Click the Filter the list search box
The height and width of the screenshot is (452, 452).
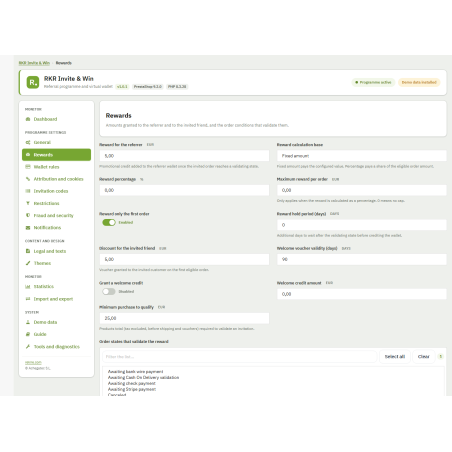(x=240, y=357)
